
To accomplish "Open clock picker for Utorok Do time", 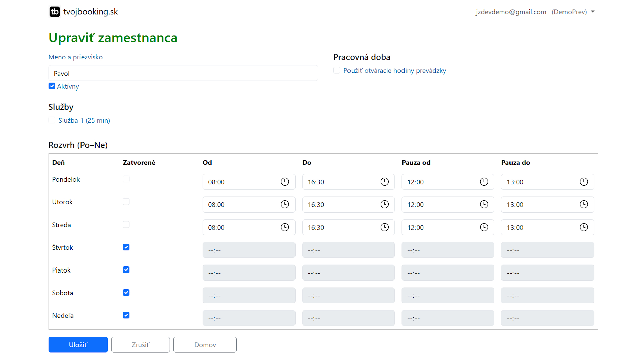I will [x=384, y=204].
